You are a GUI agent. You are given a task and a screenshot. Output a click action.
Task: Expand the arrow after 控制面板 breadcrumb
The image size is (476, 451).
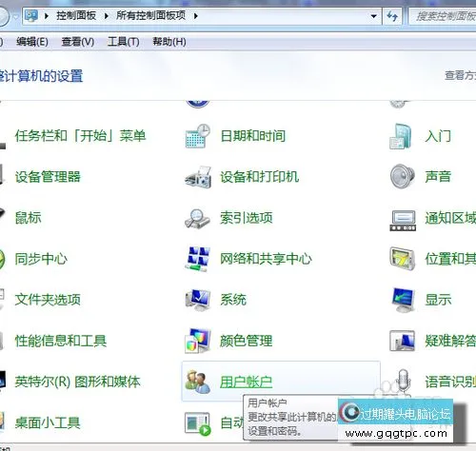[x=107, y=15]
